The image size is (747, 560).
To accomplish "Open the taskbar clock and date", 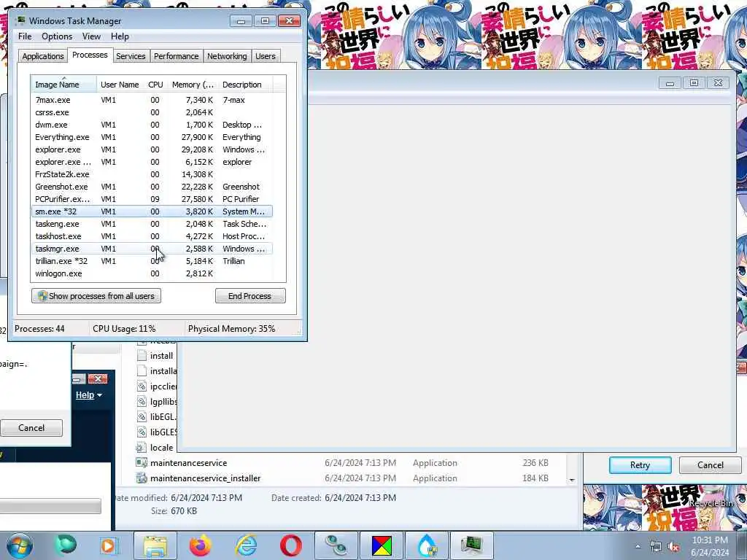I will click(x=710, y=546).
